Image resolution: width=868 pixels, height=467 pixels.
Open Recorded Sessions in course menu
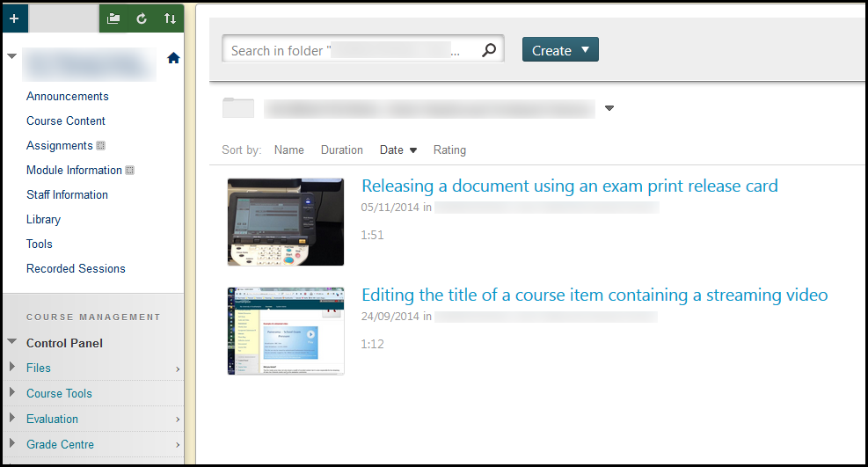point(76,268)
